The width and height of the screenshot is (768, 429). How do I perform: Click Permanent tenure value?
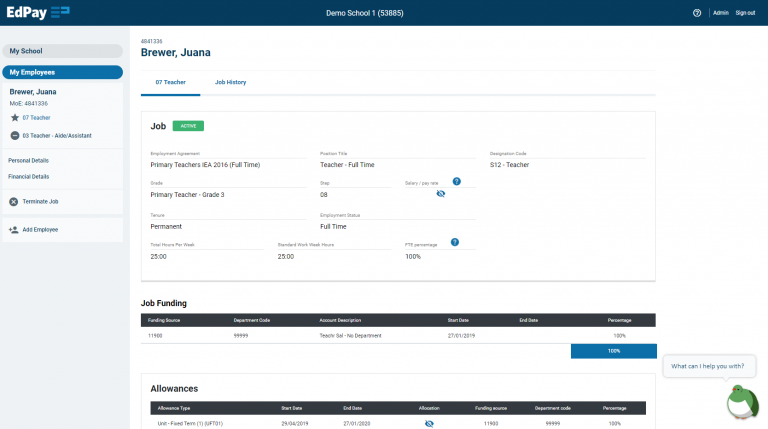[x=166, y=227]
